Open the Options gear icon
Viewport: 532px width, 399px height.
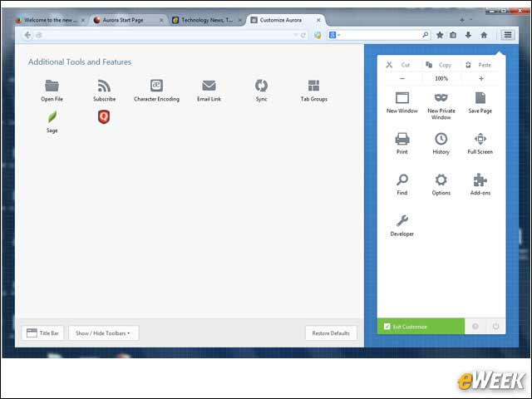point(441,180)
